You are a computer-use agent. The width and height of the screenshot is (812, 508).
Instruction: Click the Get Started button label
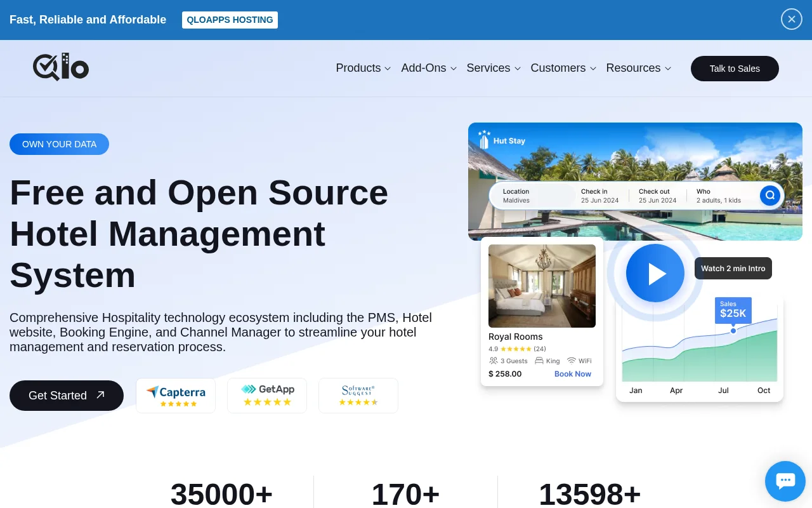click(58, 396)
